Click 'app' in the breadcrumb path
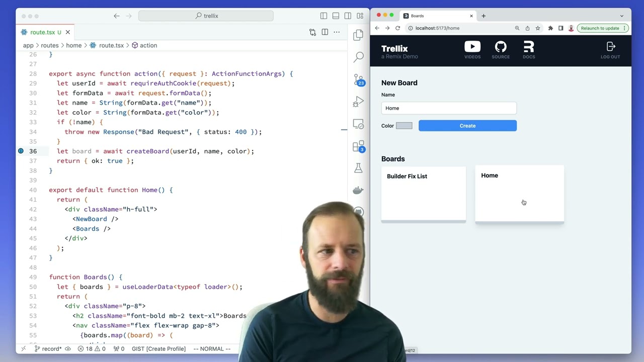The width and height of the screenshot is (644, 362). pos(28,45)
